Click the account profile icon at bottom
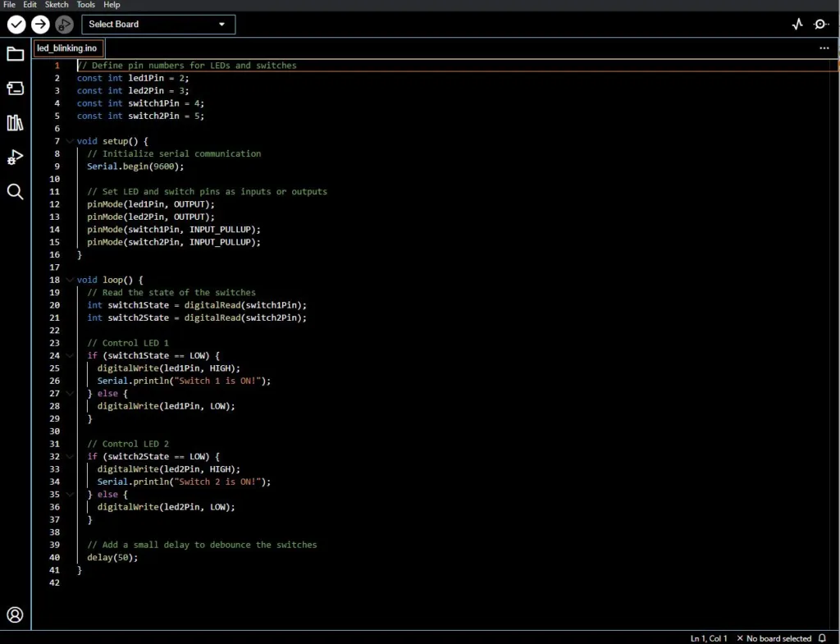The width and height of the screenshot is (840, 644). tap(15, 614)
